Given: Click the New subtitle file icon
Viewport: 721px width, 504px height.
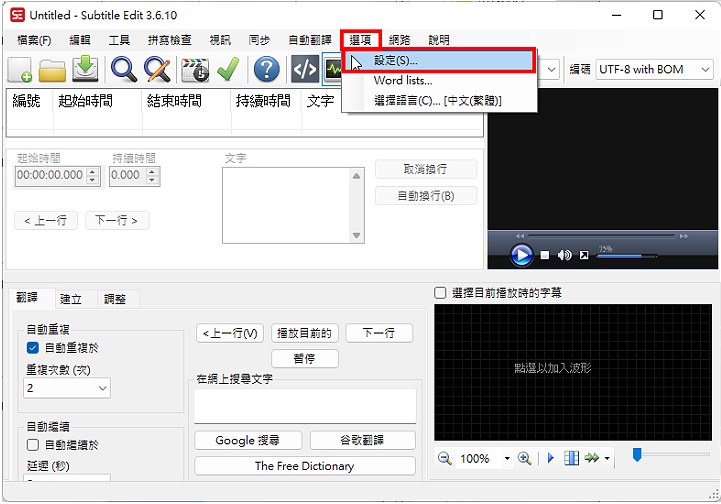Looking at the screenshot, I should point(20,69).
